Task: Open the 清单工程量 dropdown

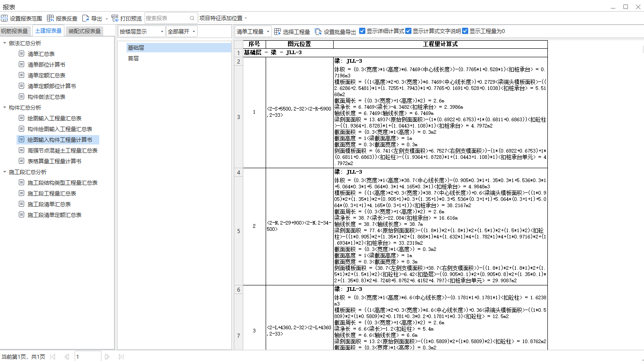Action: [253, 31]
